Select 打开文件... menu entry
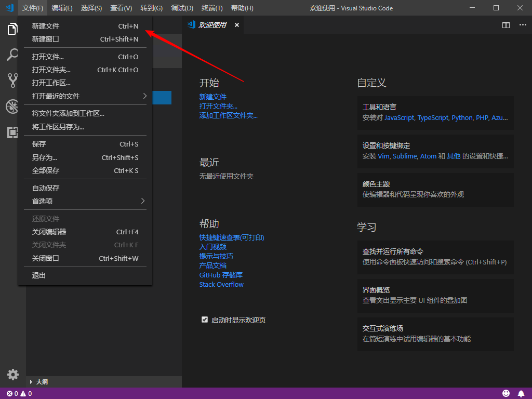The width and height of the screenshot is (532, 399). [85, 57]
